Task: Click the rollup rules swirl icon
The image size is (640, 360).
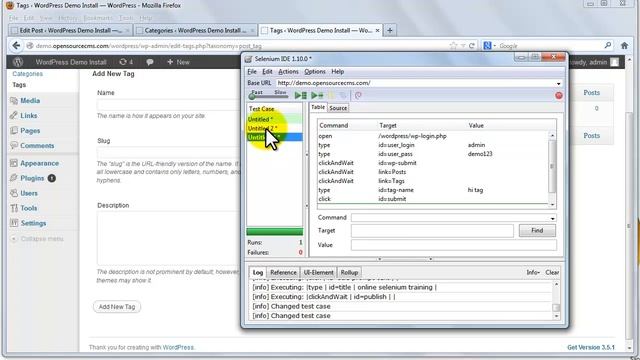Action: [358, 96]
